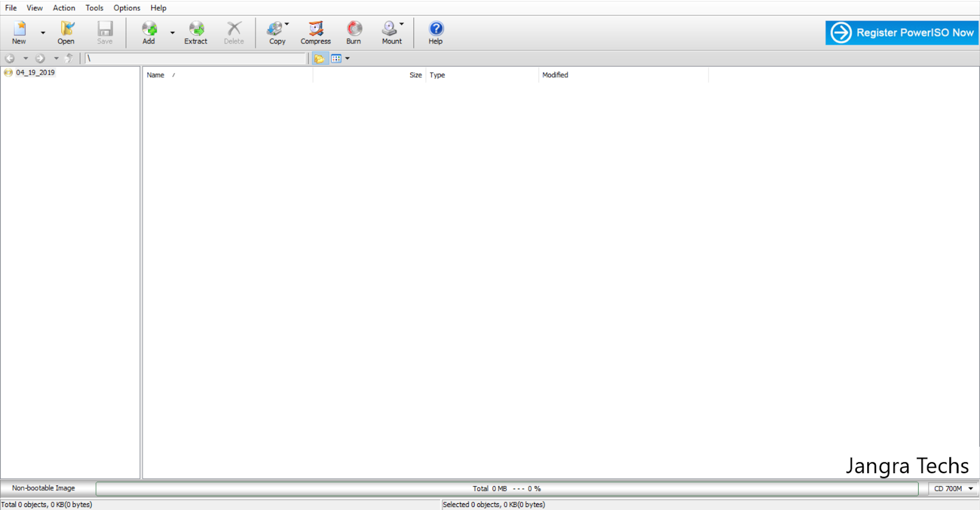
Task: Click the Burn disc toolbar icon
Action: 354,32
